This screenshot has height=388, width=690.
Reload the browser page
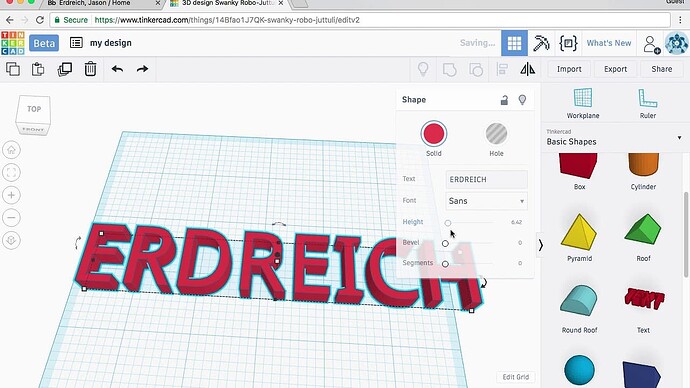pyautogui.click(x=40, y=20)
